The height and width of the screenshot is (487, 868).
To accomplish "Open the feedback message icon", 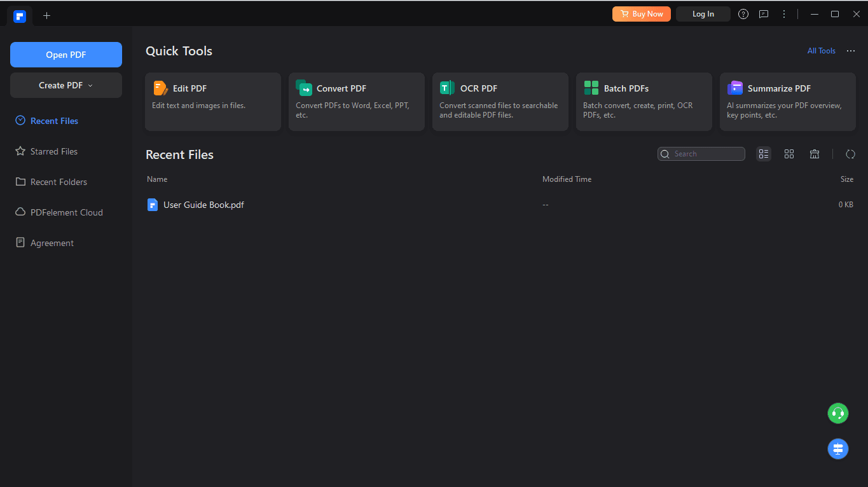I will (764, 14).
